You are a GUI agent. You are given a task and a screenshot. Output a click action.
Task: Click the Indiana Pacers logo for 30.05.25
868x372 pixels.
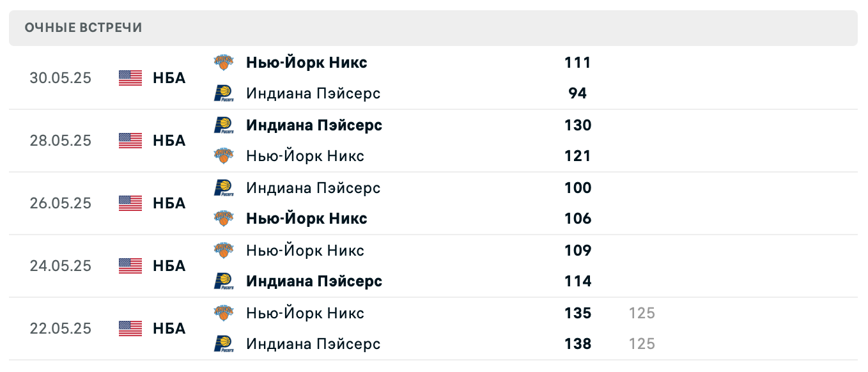pos(224,93)
